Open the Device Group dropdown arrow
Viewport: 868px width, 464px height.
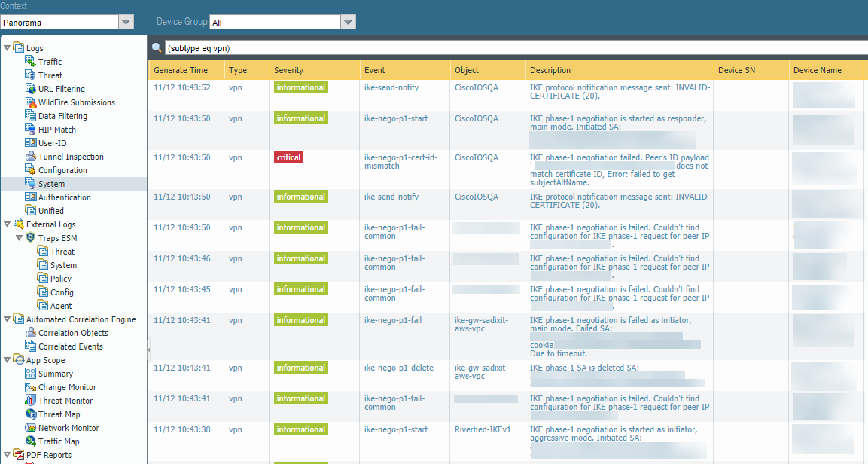pos(348,23)
